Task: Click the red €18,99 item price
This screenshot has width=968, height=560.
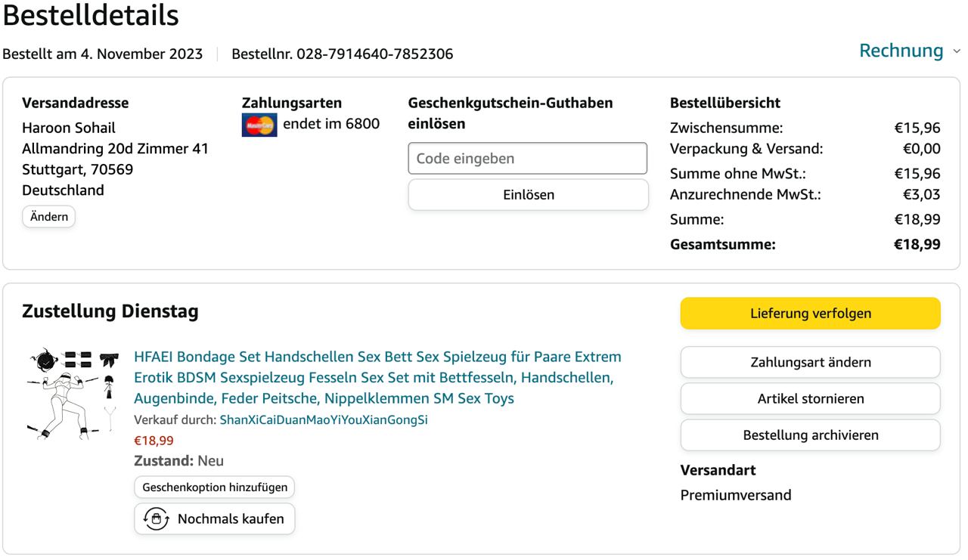Action: (154, 441)
